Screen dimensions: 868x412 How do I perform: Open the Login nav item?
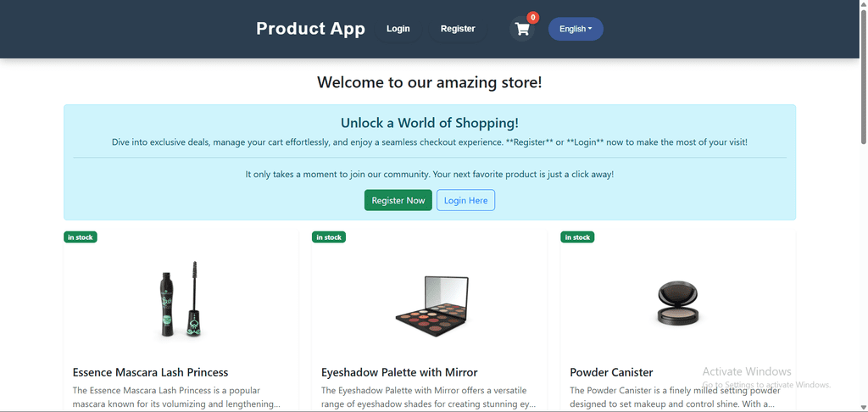pos(398,29)
